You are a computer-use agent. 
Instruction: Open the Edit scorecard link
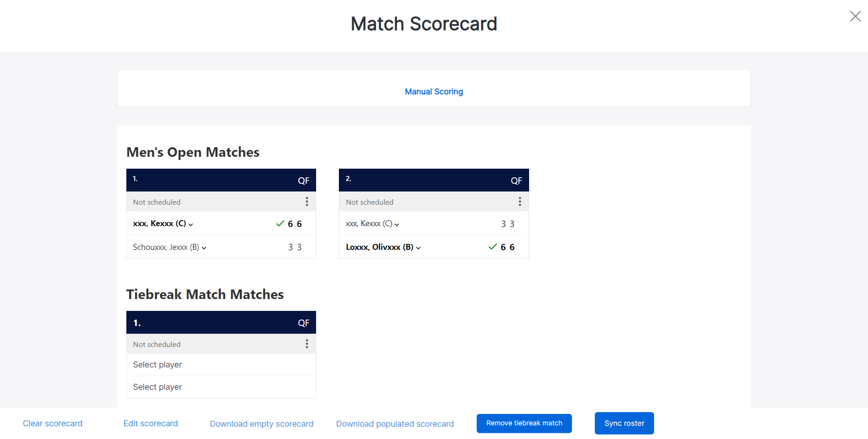[x=151, y=424]
